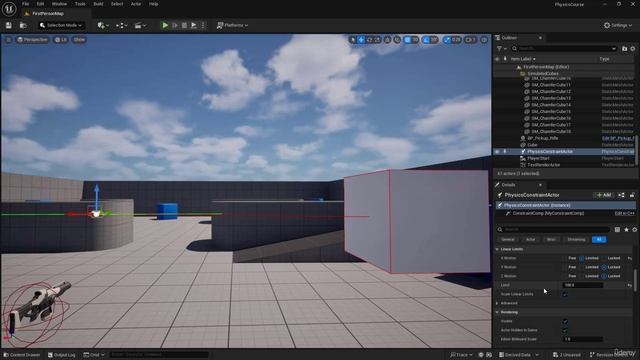Click the stop simulation button
Image resolution: width=640 pixels, height=360 pixels.
click(184, 25)
